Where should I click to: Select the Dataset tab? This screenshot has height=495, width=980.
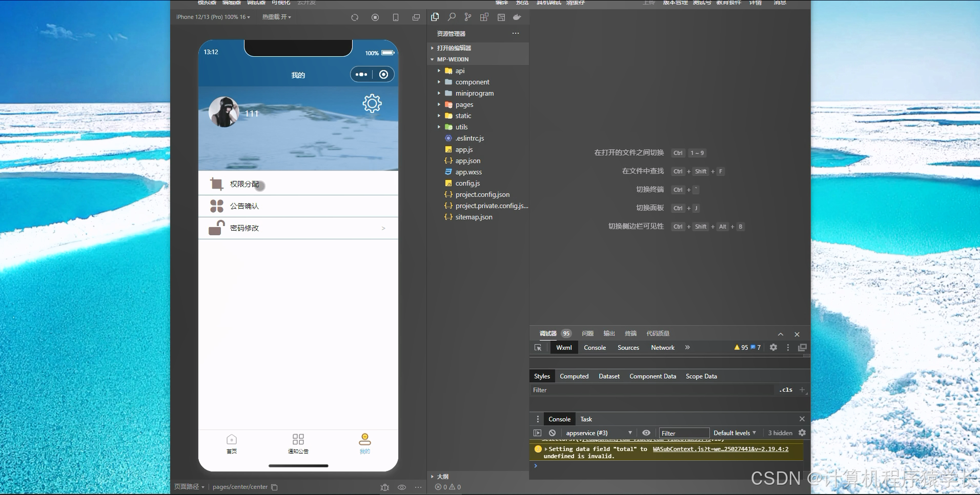click(x=609, y=376)
